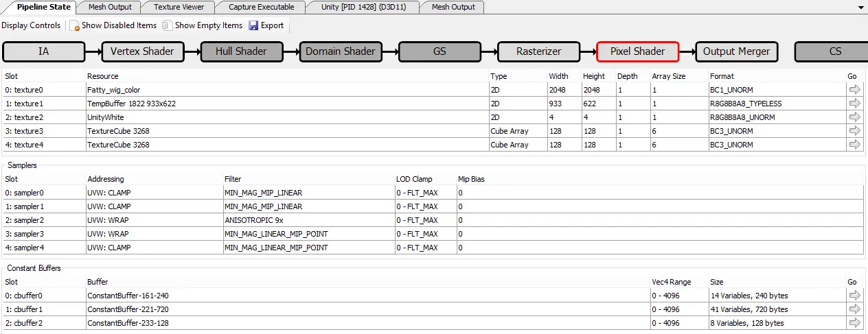Click Go arrow for texture3 TextureCube row

click(x=854, y=131)
